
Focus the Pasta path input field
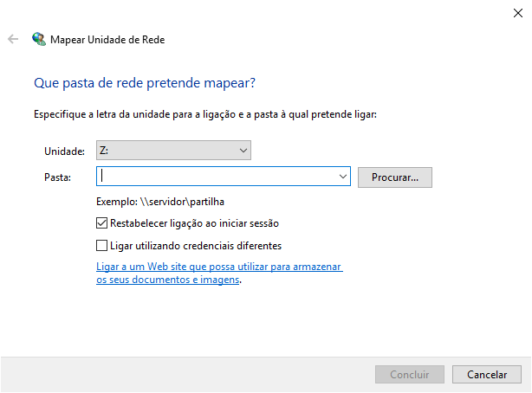217,177
